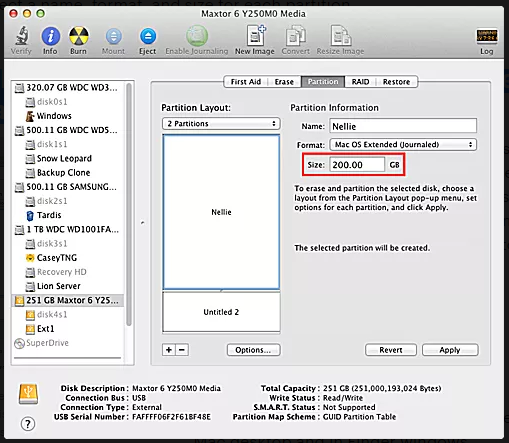Select the Recovery HD volume
Image resolution: width=509 pixels, height=443 pixels.
pos(56,272)
